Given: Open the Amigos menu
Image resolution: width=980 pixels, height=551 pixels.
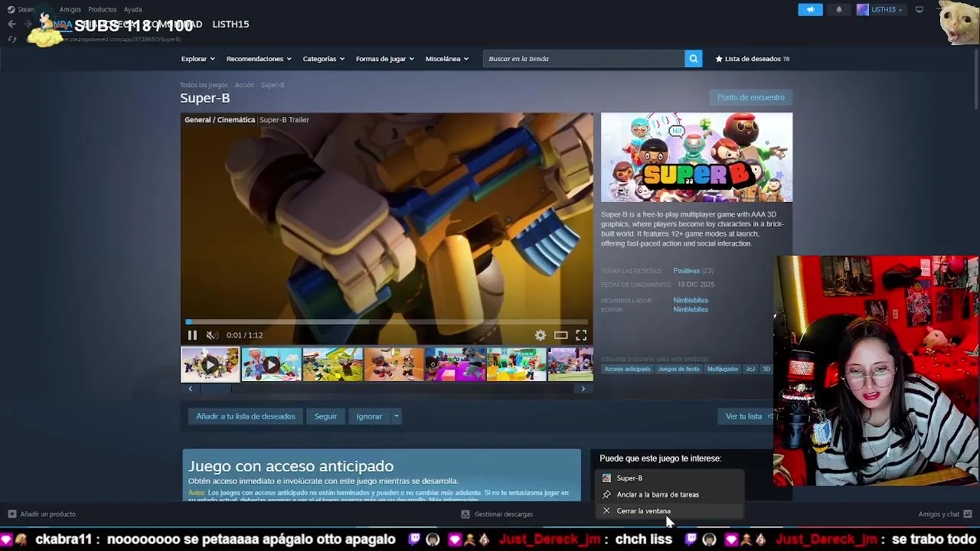Looking at the screenshot, I should [70, 9].
